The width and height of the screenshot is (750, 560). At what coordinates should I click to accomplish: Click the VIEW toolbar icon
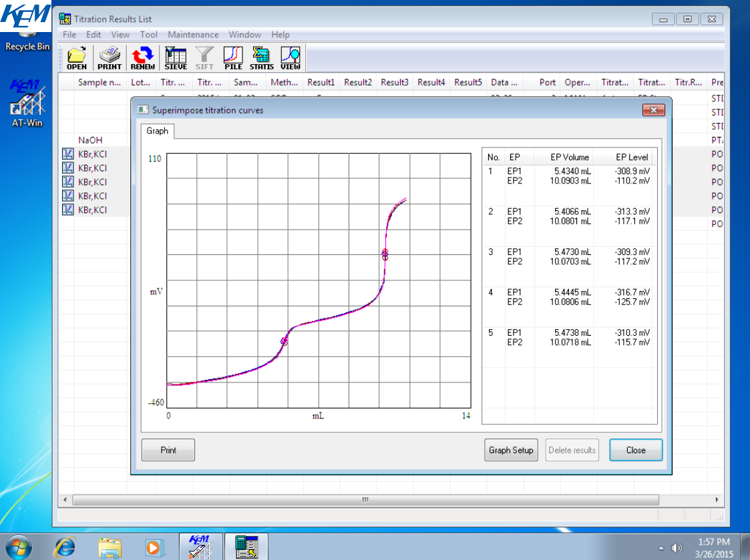(291, 58)
